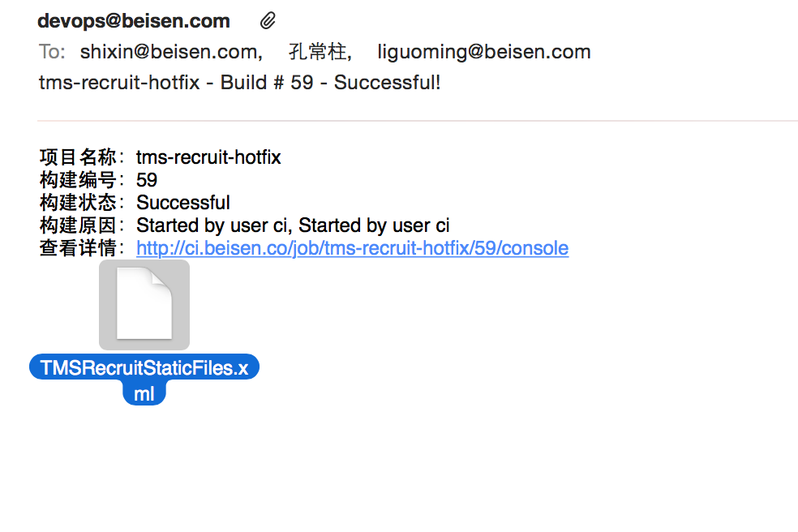Click the paperclip attachment icon in header
Viewport: 798px width, 532px height.
[x=268, y=21]
